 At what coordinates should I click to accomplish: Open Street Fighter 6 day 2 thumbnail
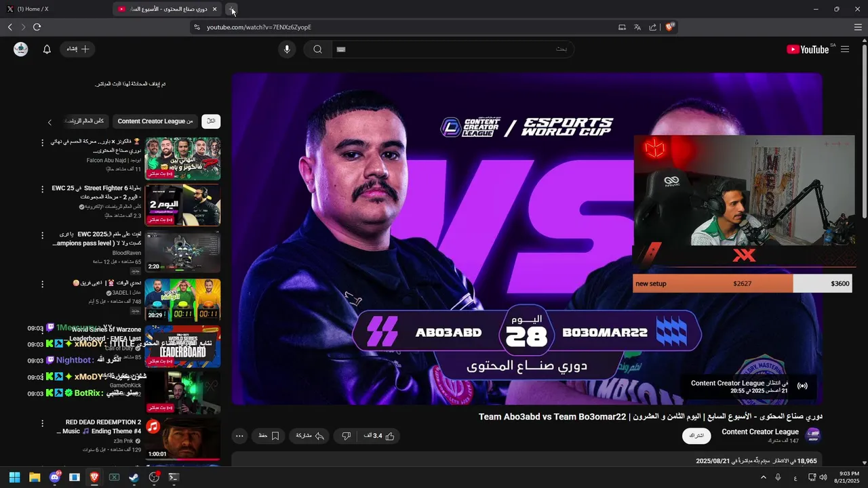[182, 205]
